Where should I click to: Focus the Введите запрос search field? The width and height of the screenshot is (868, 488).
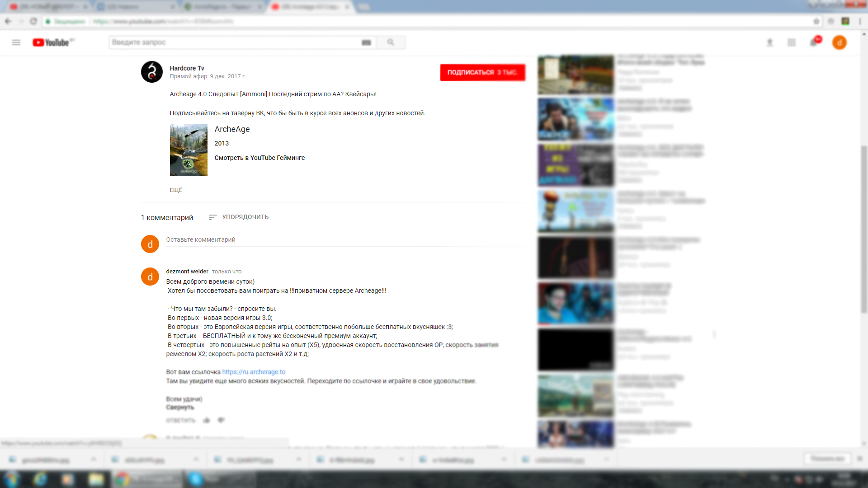235,42
